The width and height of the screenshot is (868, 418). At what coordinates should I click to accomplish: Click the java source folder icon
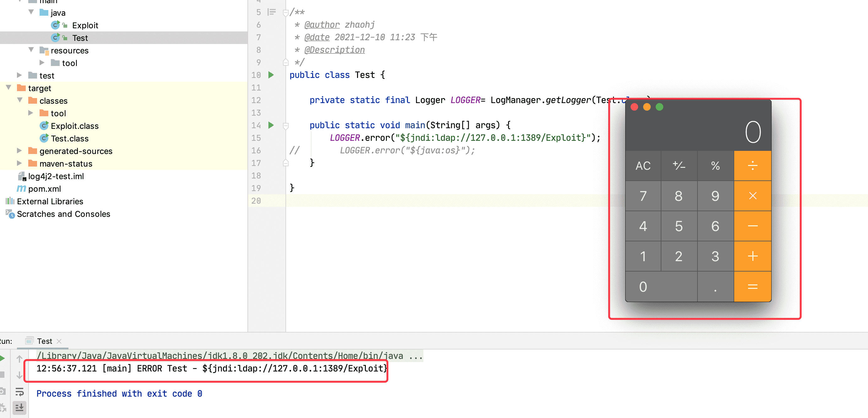point(44,13)
